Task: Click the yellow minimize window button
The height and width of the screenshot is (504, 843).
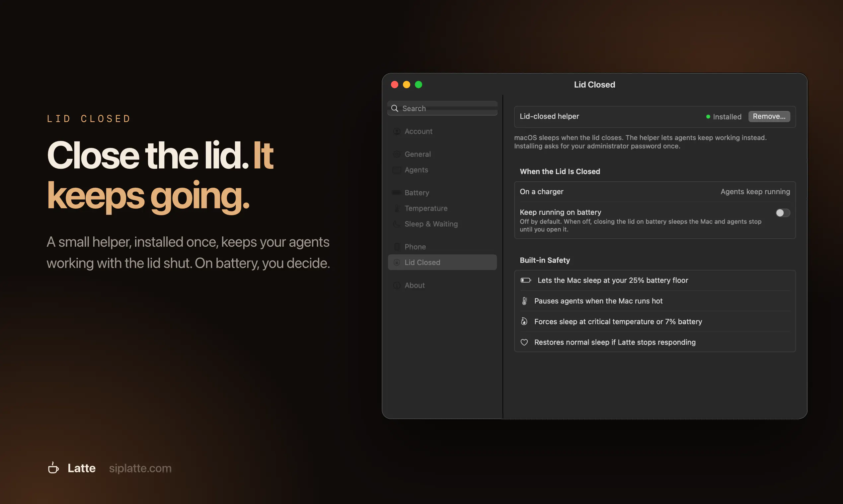Action: click(407, 85)
